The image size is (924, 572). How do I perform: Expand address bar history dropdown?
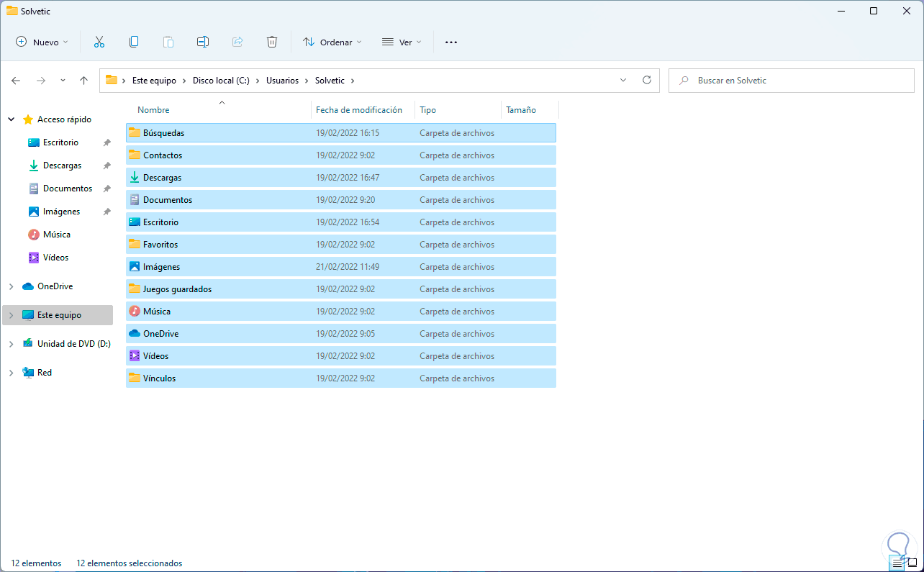(623, 81)
